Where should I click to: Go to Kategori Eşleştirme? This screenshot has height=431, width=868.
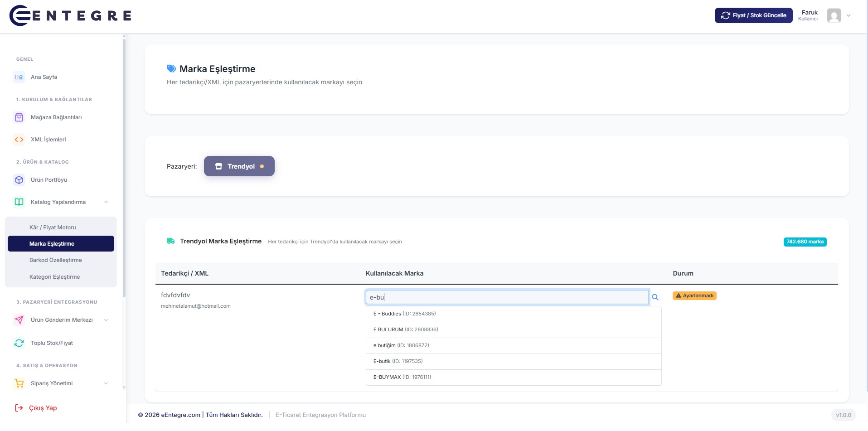coord(61,277)
